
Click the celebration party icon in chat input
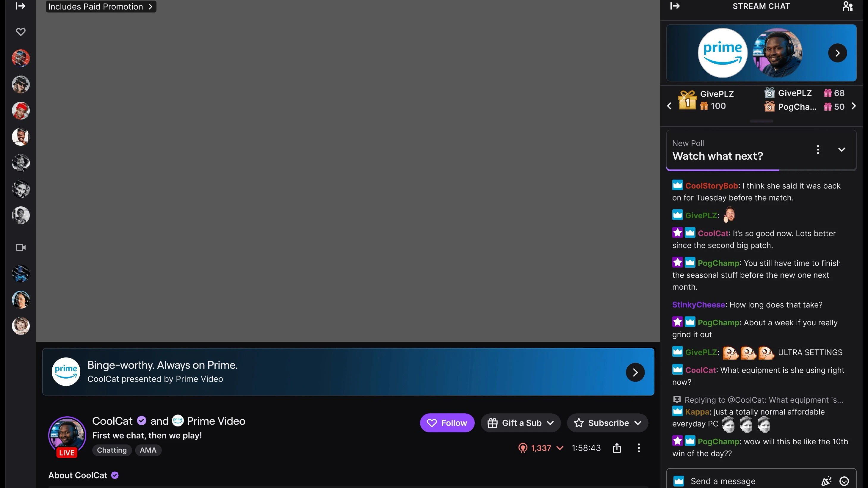(826, 481)
